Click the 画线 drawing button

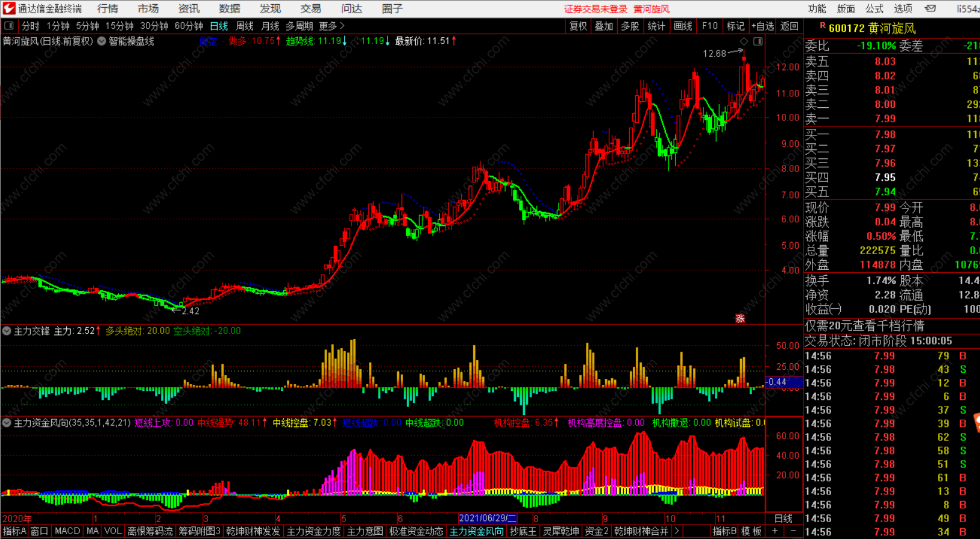683,26
